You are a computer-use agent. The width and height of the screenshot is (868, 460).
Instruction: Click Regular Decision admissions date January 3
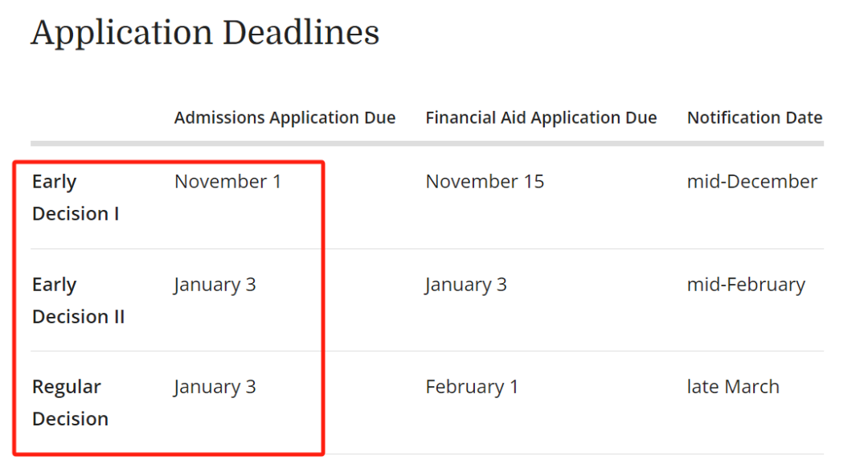(215, 388)
